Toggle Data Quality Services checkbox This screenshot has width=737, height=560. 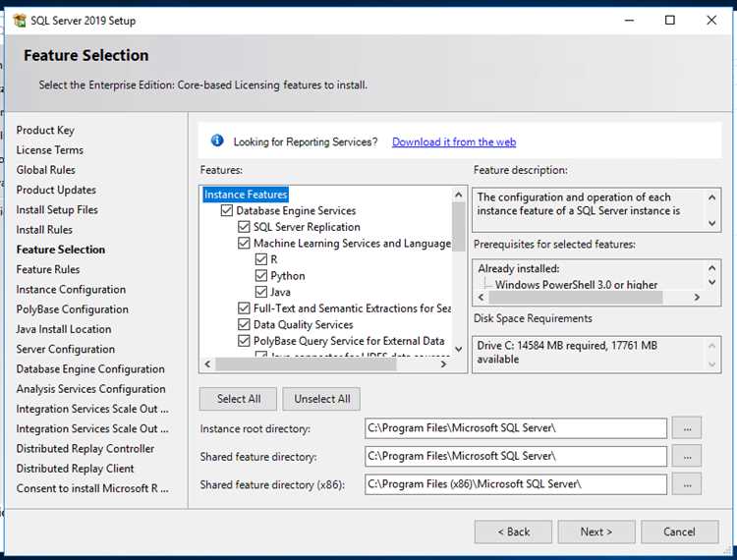244,324
